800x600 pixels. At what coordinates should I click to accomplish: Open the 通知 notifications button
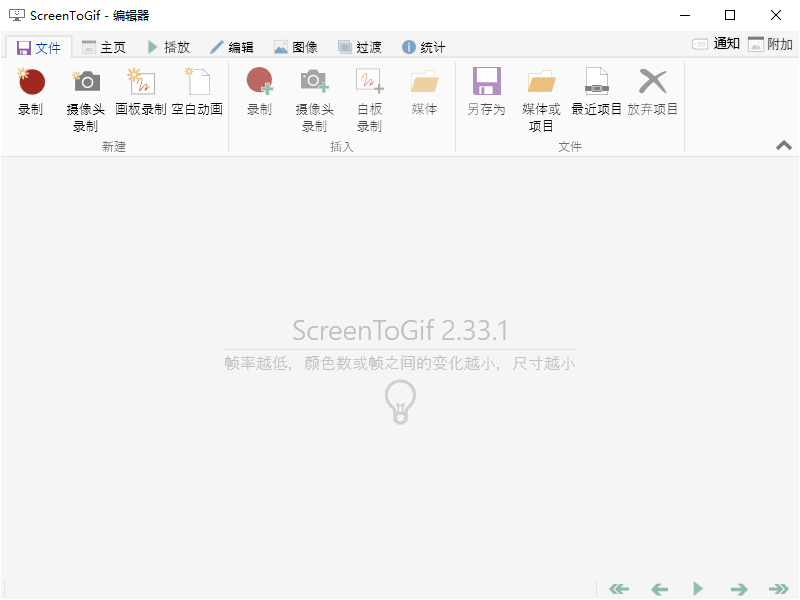(716, 44)
